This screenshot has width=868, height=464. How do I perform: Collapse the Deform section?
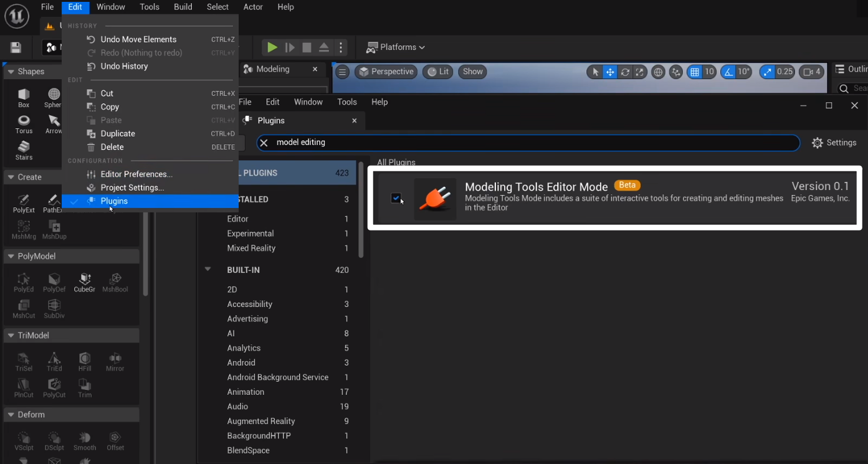pos(10,415)
